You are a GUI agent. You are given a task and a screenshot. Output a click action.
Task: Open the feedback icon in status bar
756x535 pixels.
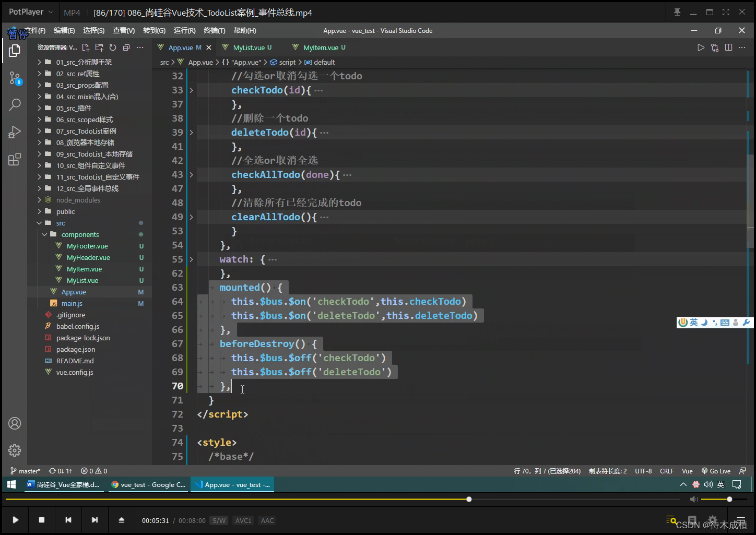[742, 471]
